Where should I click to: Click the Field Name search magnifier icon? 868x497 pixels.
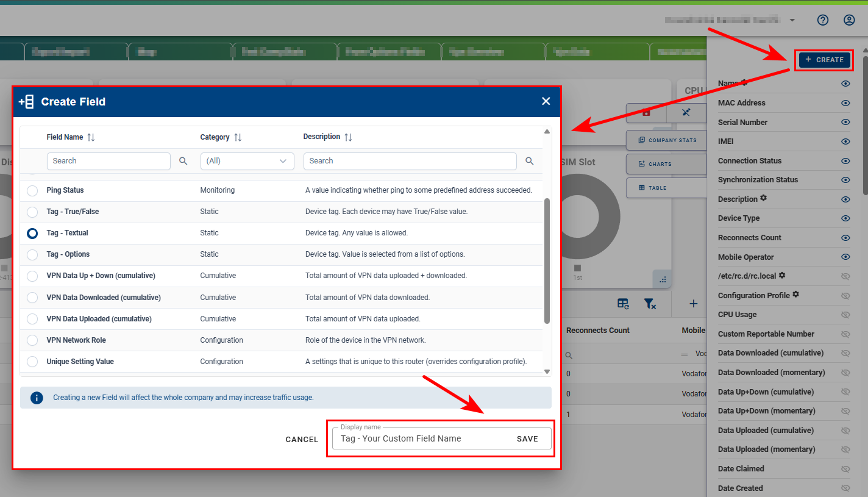click(183, 161)
